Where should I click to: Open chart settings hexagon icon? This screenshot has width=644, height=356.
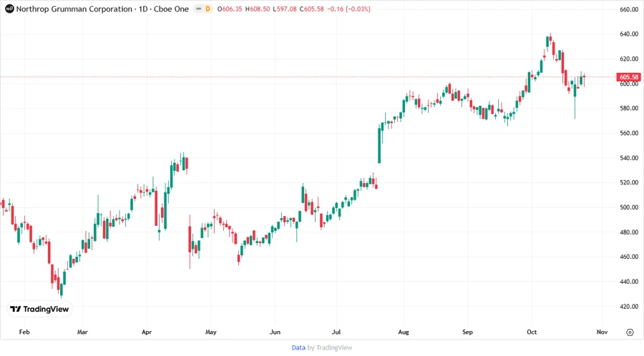click(x=630, y=332)
